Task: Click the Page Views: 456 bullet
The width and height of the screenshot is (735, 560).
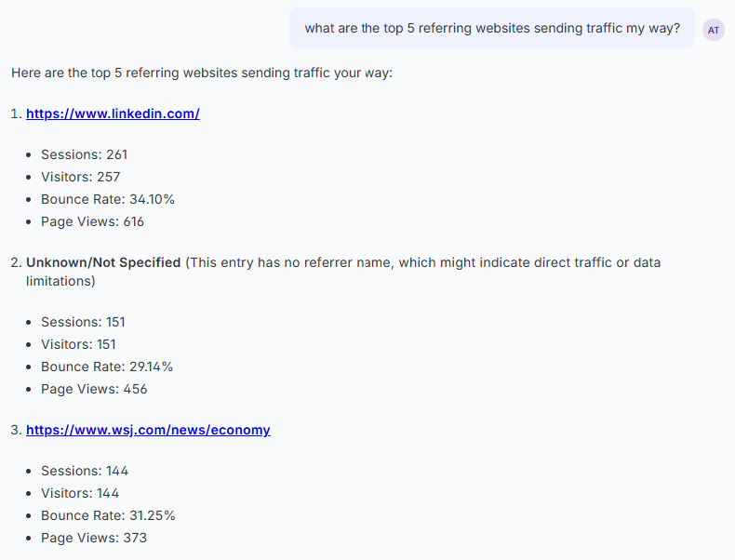Action: (94, 389)
